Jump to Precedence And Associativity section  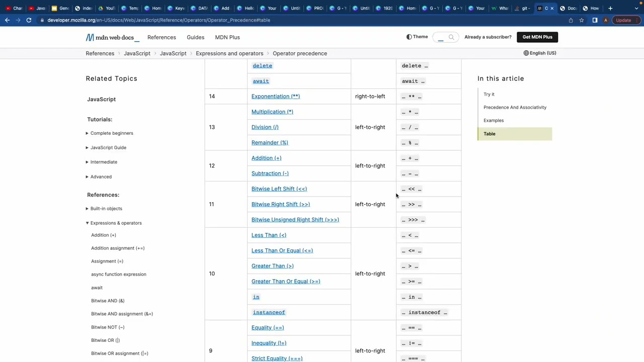[x=515, y=107]
